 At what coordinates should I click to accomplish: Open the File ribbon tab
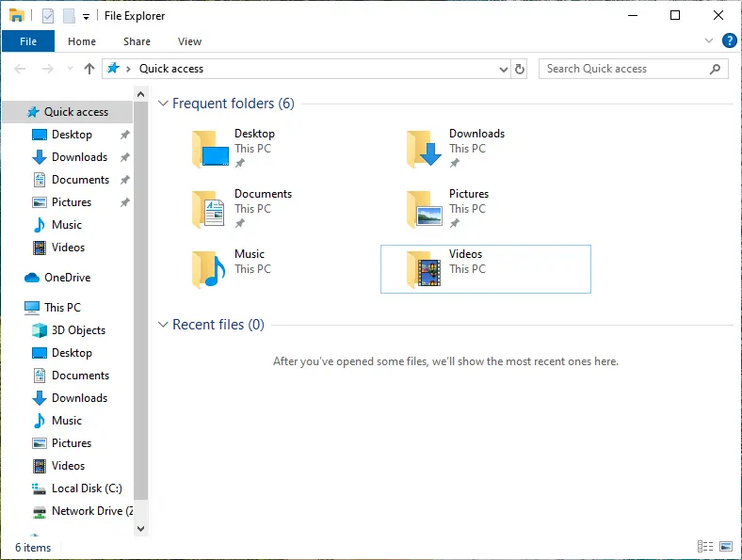(x=28, y=41)
